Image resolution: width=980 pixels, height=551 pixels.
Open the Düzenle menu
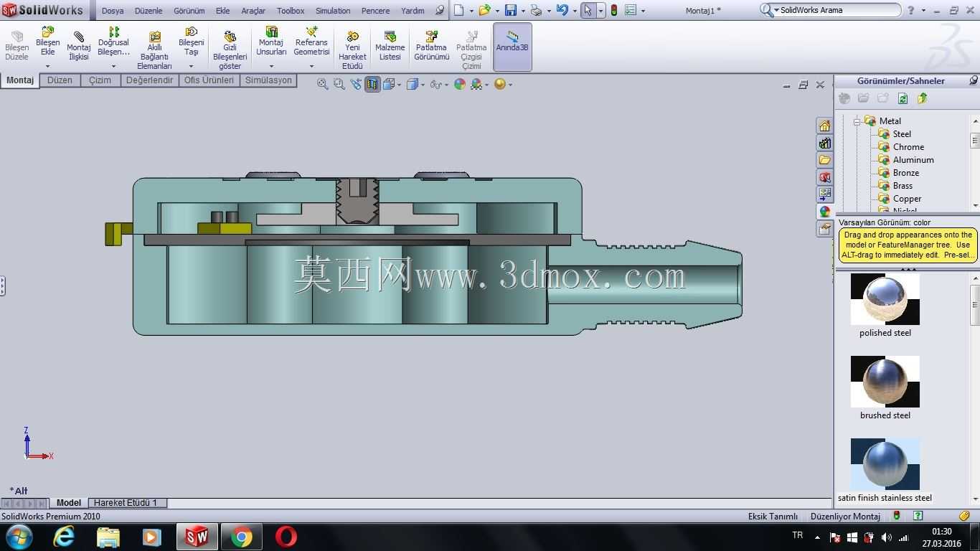(x=149, y=11)
